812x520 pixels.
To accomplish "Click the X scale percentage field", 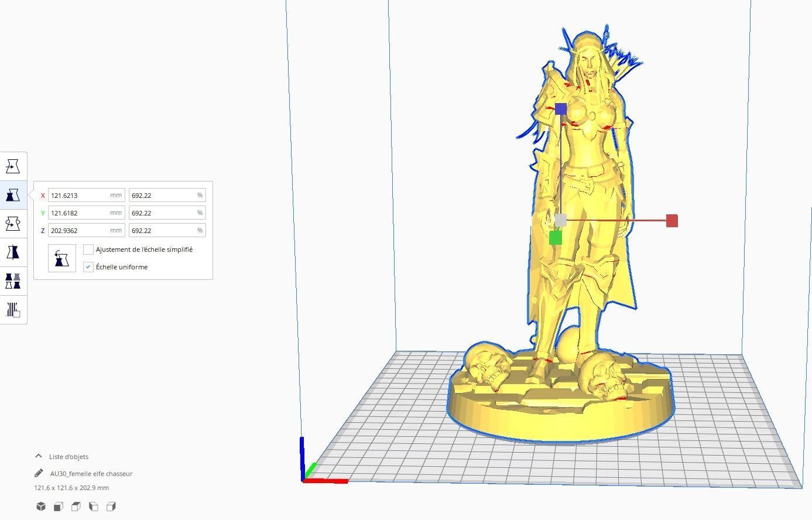I will click(167, 196).
